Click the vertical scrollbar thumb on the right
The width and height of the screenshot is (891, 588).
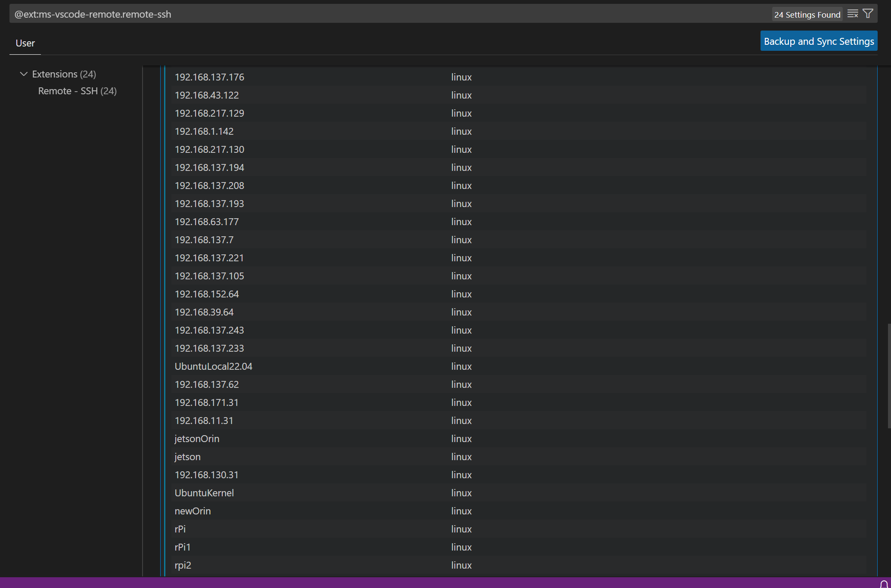[x=888, y=376]
